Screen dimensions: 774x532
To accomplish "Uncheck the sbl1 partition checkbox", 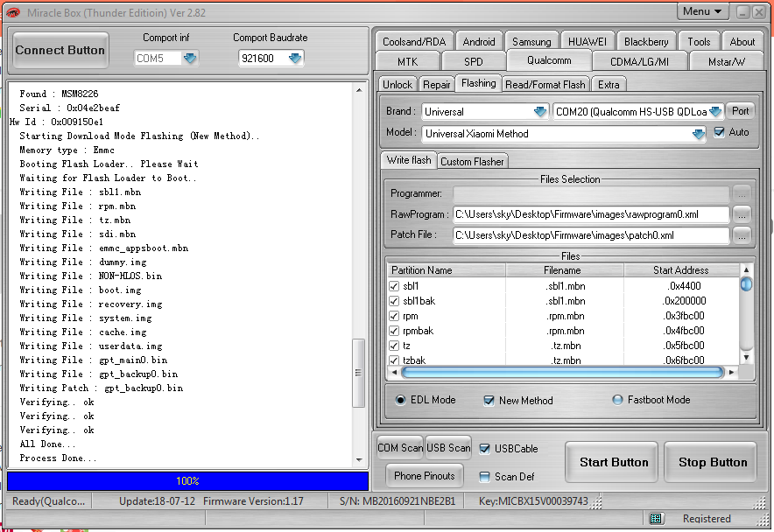I will pyautogui.click(x=394, y=286).
